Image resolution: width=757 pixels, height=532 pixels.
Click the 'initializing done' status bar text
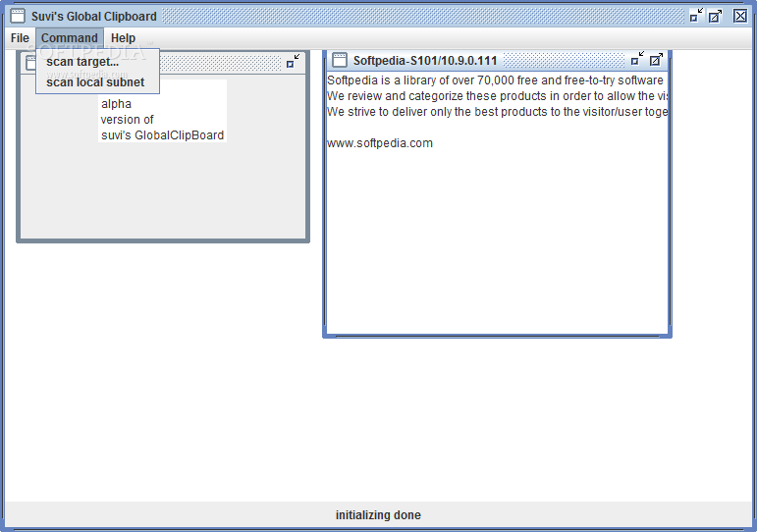pos(378,515)
